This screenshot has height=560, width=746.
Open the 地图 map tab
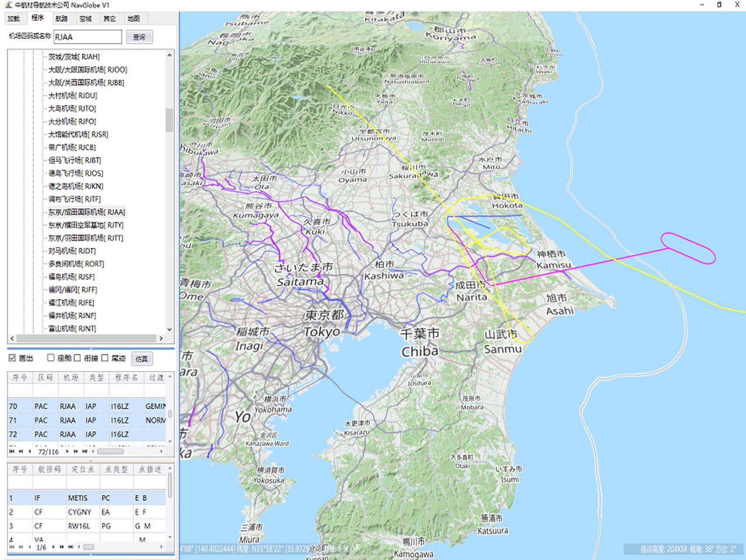click(134, 18)
